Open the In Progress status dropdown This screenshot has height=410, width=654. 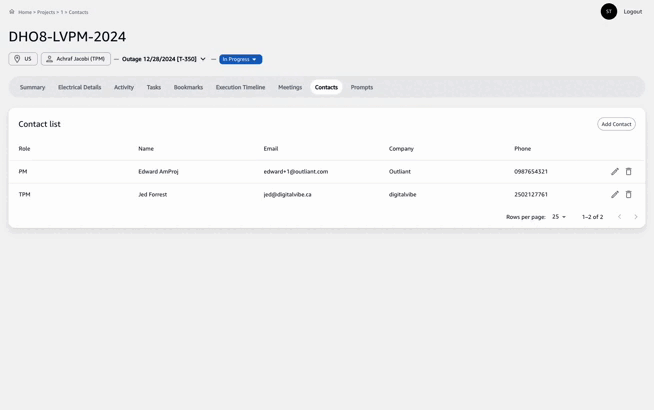tap(241, 59)
